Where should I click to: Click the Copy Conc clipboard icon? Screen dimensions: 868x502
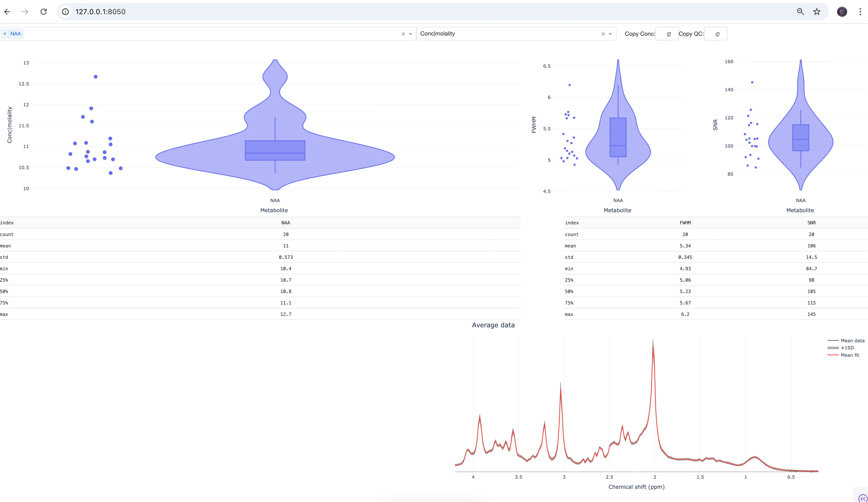coord(669,34)
